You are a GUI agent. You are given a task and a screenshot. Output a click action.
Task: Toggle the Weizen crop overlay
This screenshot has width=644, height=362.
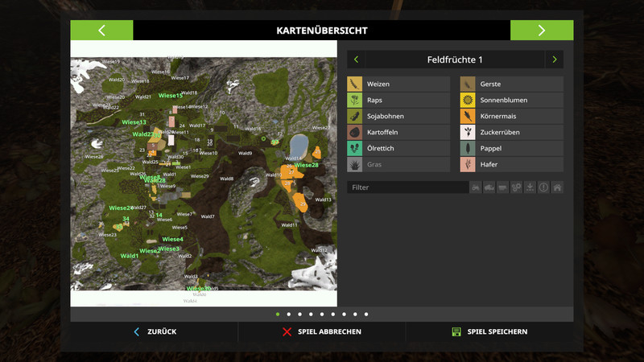[398, 84]
